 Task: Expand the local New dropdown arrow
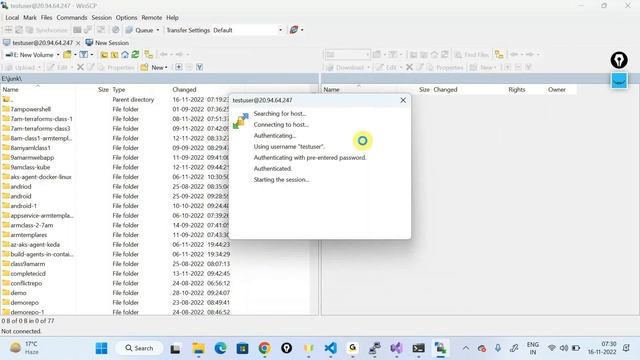(x=166, y=67)
